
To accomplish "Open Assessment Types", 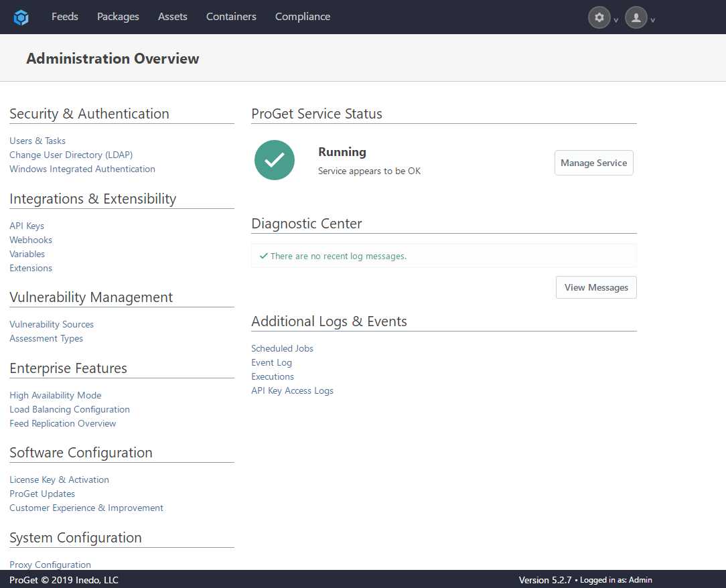I will pyautogui.click(x=46, y=338).
